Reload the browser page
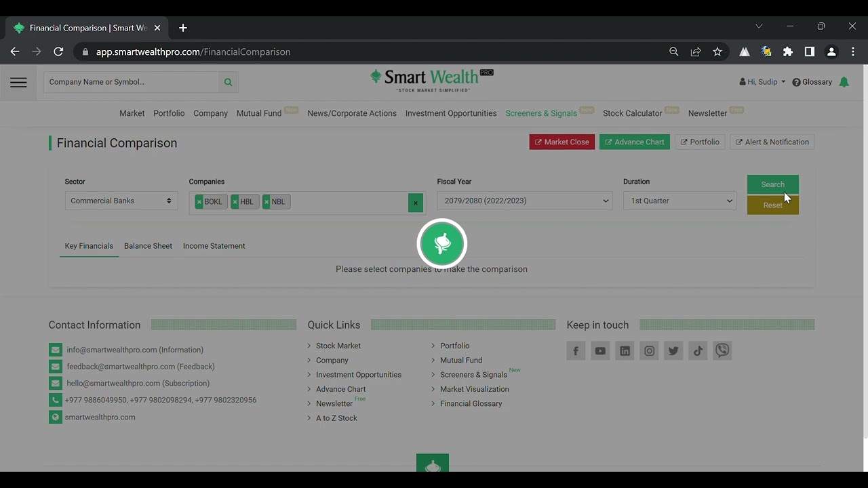 click(x=58, y=52)
